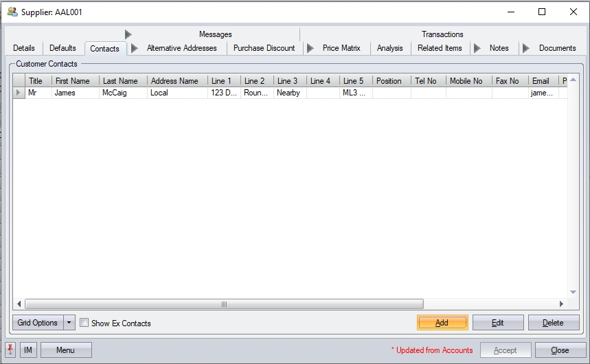
Task: Select the 'Local' address name cell
Action: click(177, 93)
